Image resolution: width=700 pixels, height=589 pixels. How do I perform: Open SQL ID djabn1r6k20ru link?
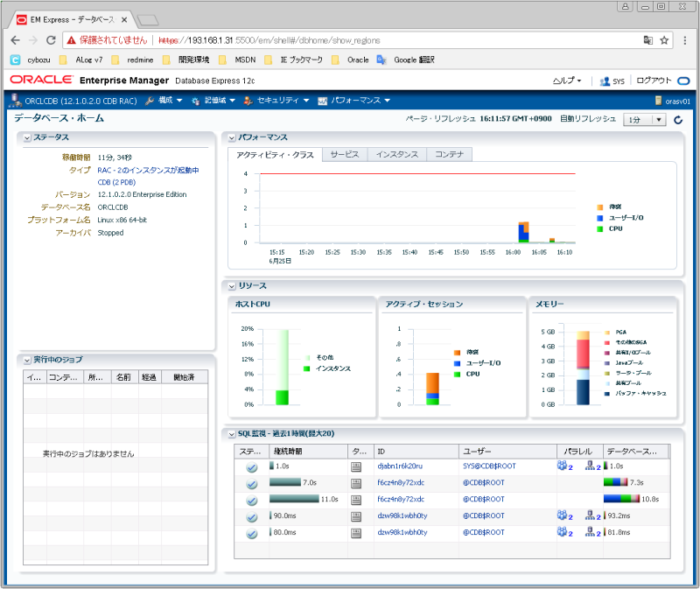tap(400, 466)
